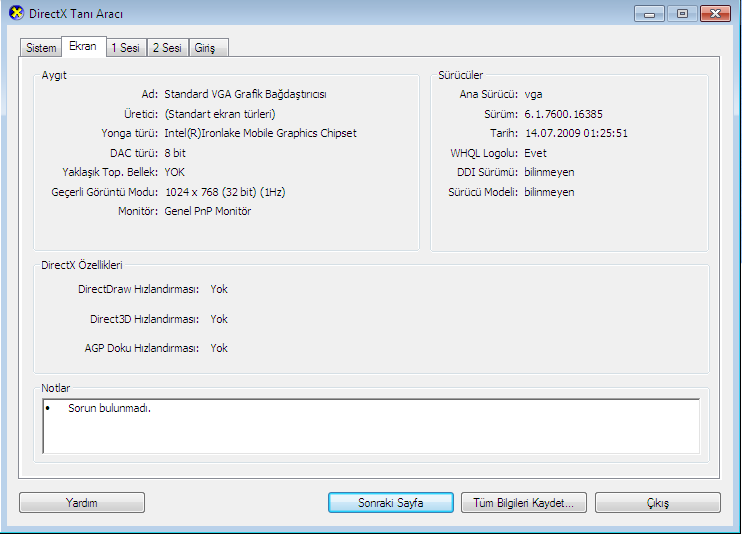This screenshot has height=534, width=742.
Task: Go to the Giriş tab
Action: [x=208, y=48]
